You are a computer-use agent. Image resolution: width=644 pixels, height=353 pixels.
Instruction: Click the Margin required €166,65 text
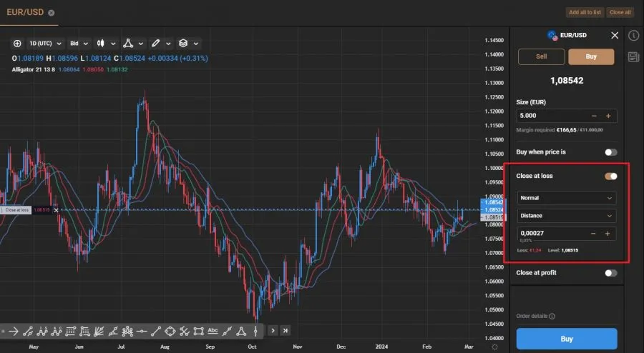click(x=546, y=130)
